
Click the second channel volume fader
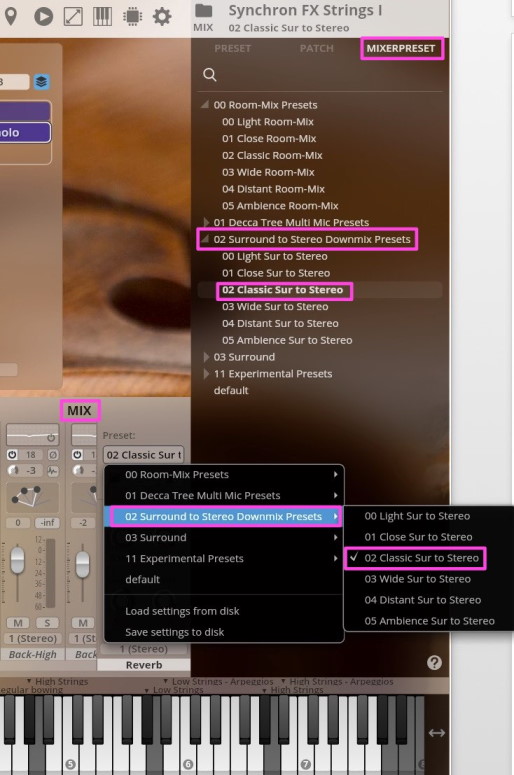83,564
